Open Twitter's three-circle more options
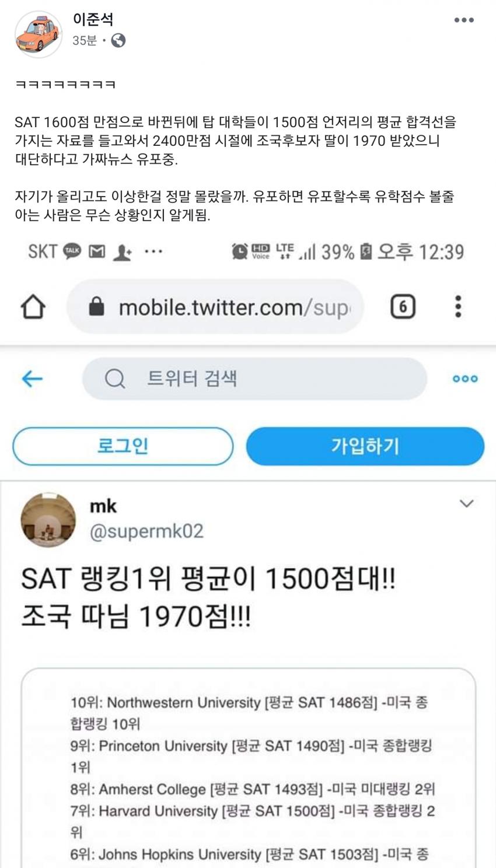This screenshot has height=868, width=496. (x=465, y=379)
